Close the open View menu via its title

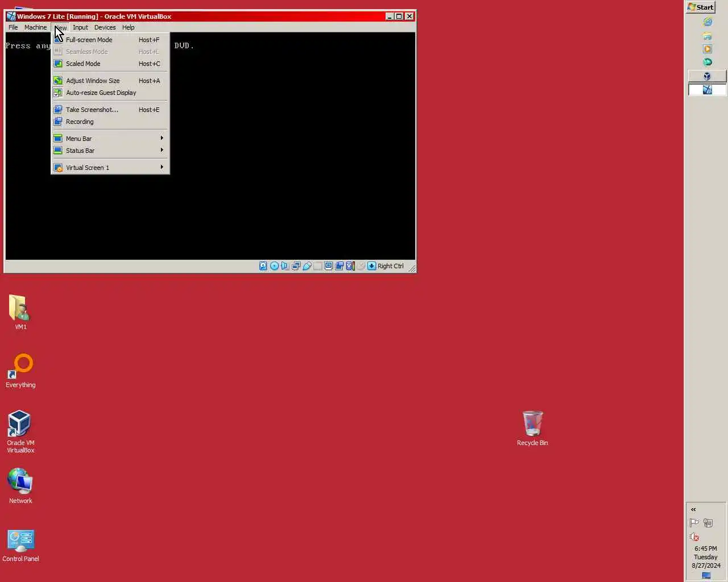click(60, 27)
